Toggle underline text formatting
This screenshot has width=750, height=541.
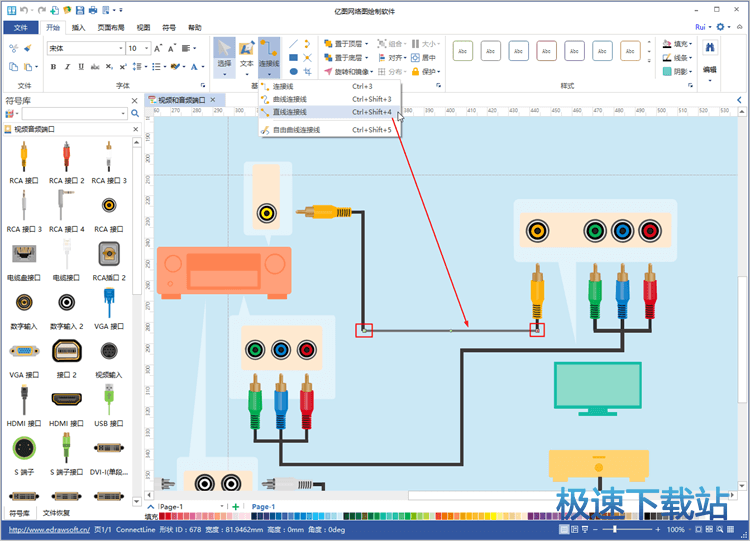point(81,67)
